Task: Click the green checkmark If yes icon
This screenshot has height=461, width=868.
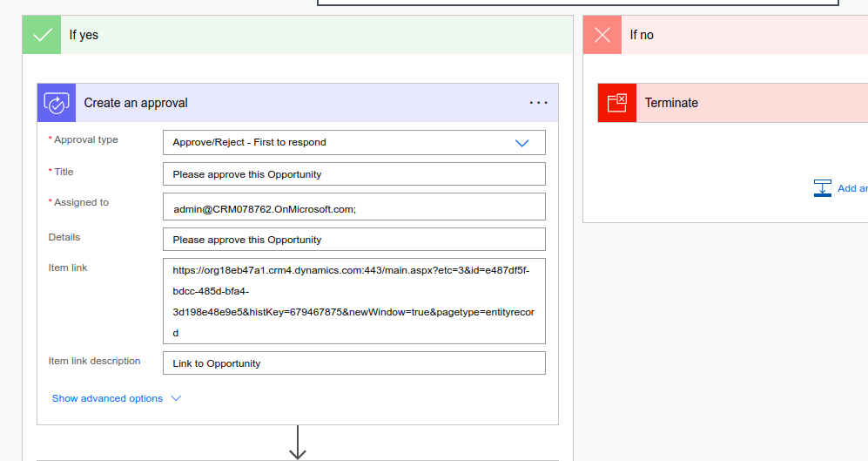Action: tap(42, 35)
